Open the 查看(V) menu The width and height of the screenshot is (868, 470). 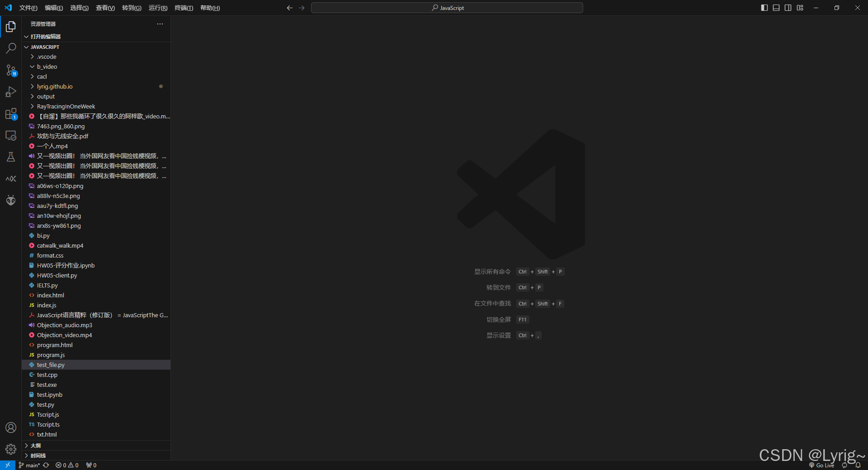[105, 8]
